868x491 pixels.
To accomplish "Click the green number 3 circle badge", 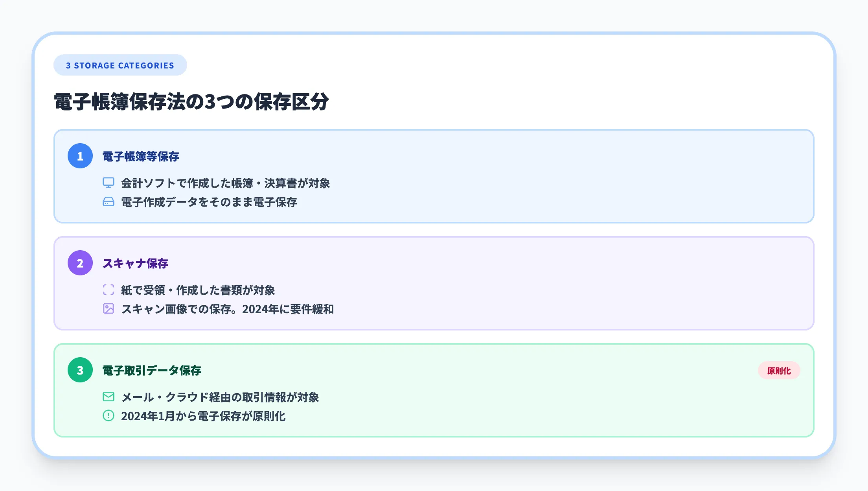I will pyautogui.click(x=81, y=370).
